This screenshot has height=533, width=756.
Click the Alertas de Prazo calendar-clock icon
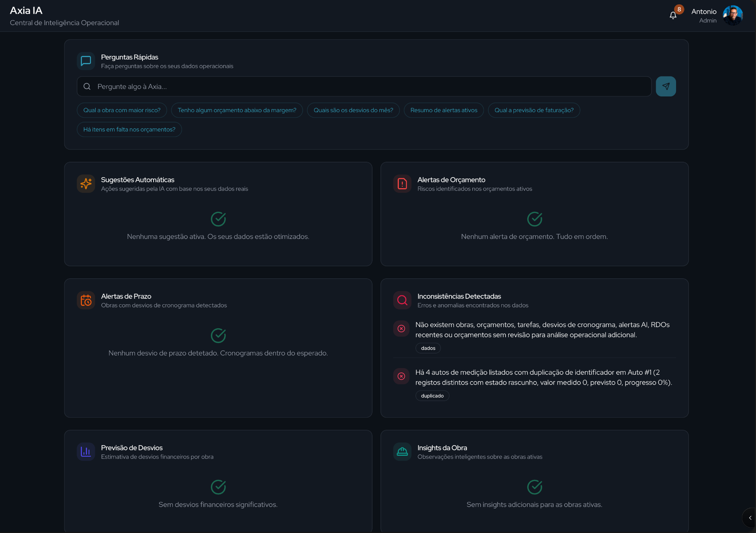pyautogui.click(x=86, y=300)
